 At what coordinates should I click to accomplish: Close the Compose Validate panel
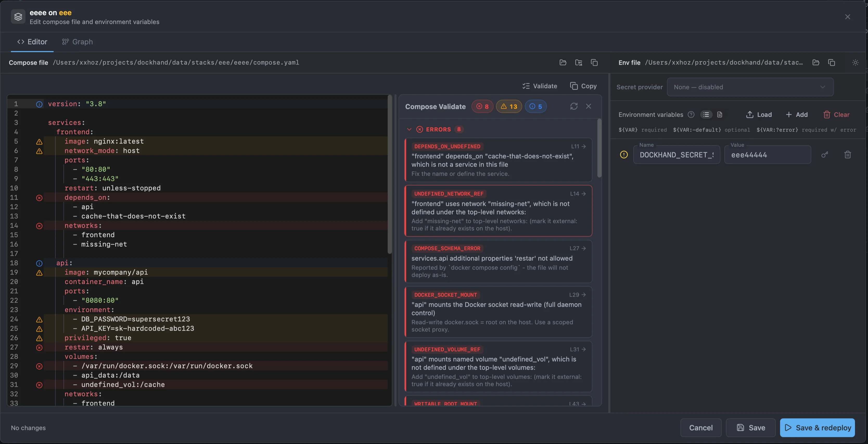click(589, 106)
